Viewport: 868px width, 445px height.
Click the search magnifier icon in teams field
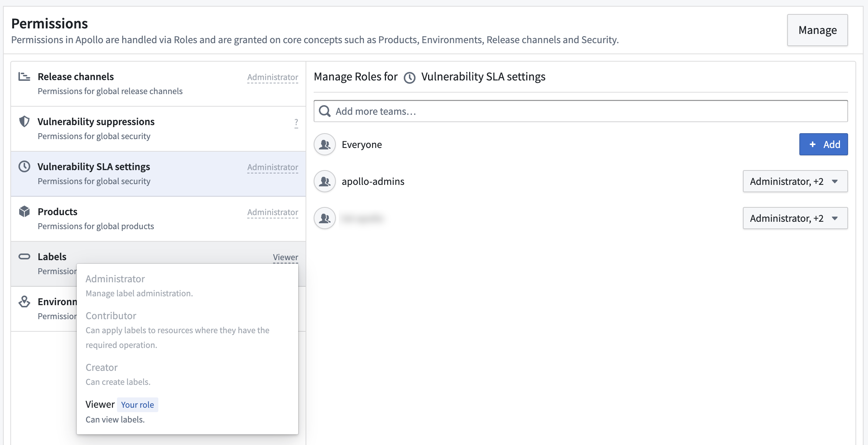click(325, 111)
